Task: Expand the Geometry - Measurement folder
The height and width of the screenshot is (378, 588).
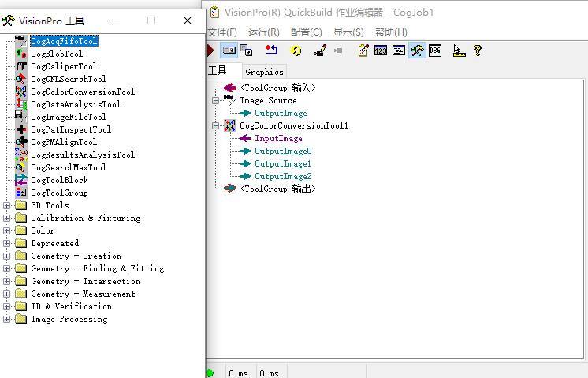Action: (x=6, y=294)
